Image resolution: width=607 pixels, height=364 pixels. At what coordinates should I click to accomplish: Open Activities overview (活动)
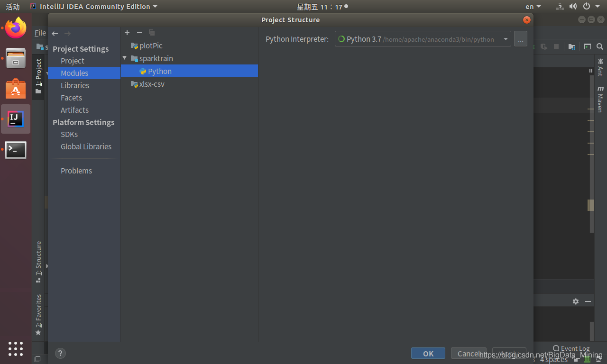(x=13, y=7)
